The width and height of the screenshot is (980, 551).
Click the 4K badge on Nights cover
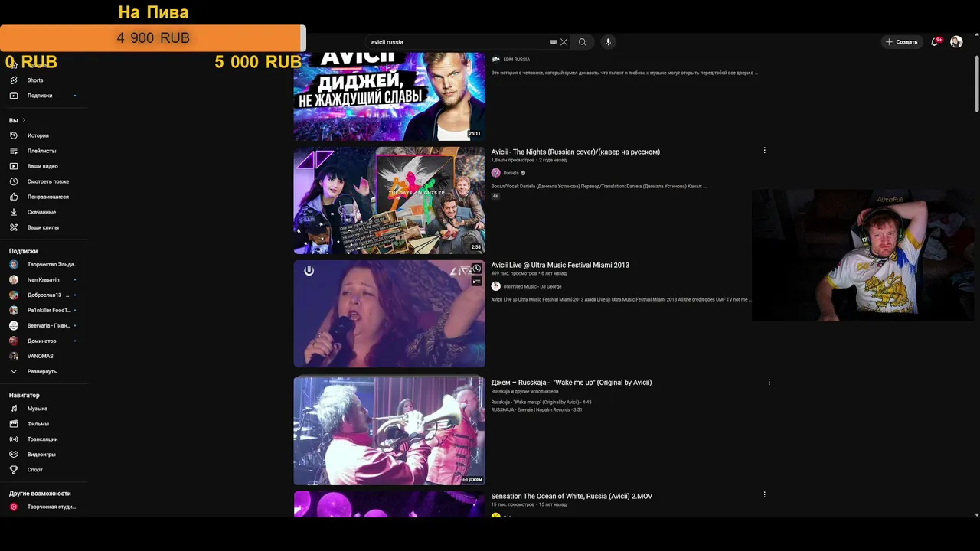(495, 196)
